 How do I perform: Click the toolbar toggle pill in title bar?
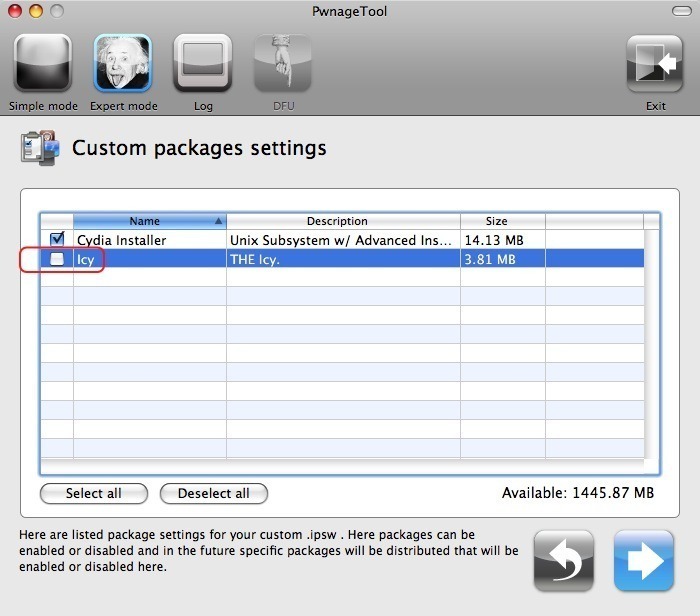tap(681, 11)
